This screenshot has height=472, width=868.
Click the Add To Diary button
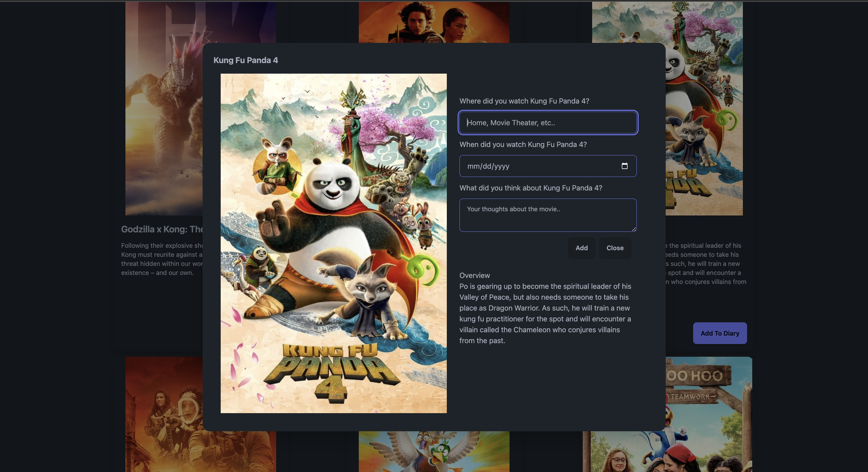pos(720,333)
